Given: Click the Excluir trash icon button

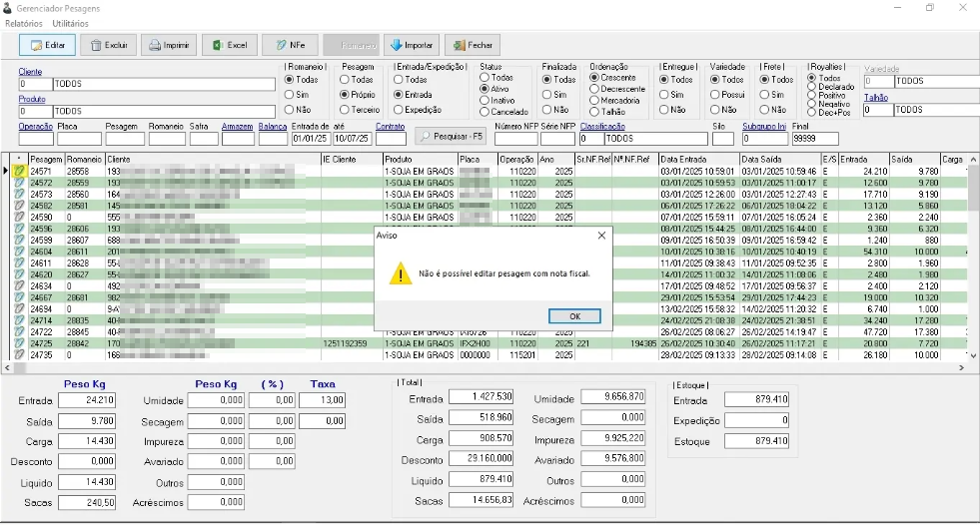Looking at the screenshot, I should (x=109, y=45).
